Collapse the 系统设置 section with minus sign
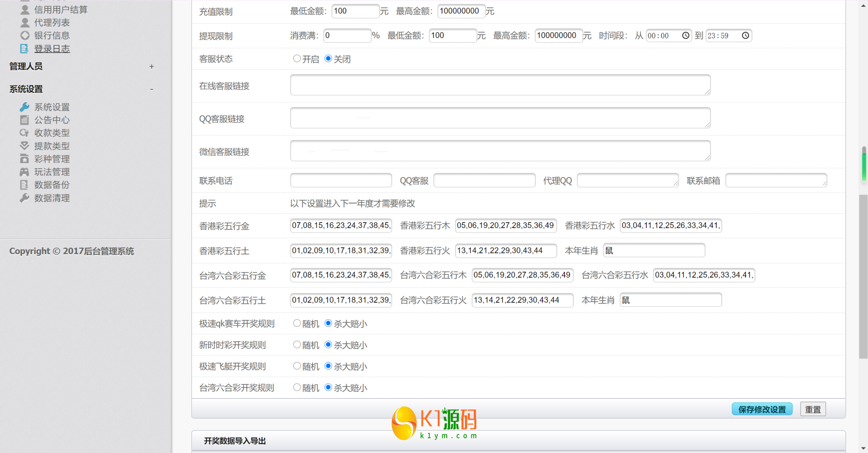 point(151,89)
